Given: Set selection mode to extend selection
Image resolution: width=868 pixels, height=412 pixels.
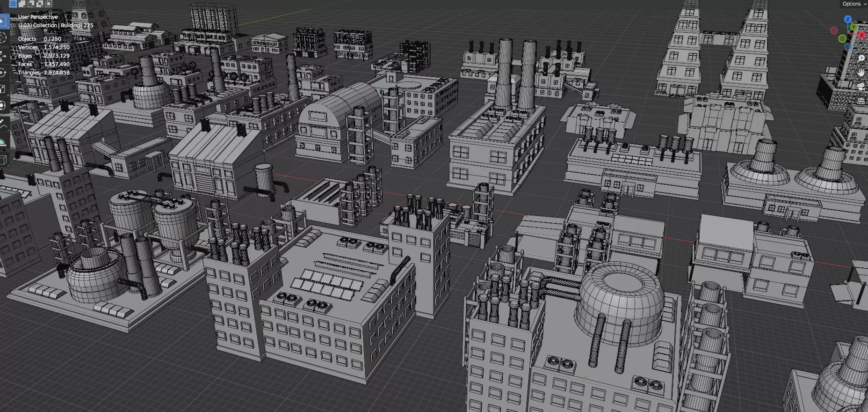Looking at the screenshot, I should coord(22,3).
